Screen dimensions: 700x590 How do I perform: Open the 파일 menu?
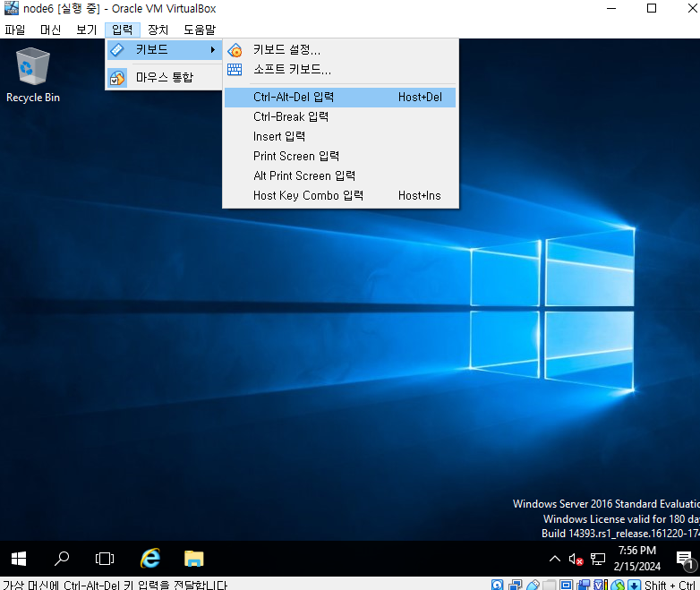tap(14, 30)
